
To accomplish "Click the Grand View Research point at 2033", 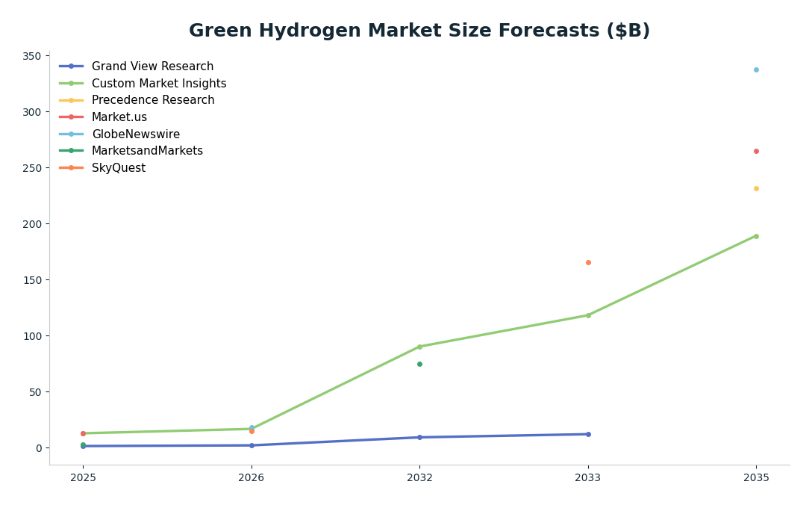I will pos(588,435).
